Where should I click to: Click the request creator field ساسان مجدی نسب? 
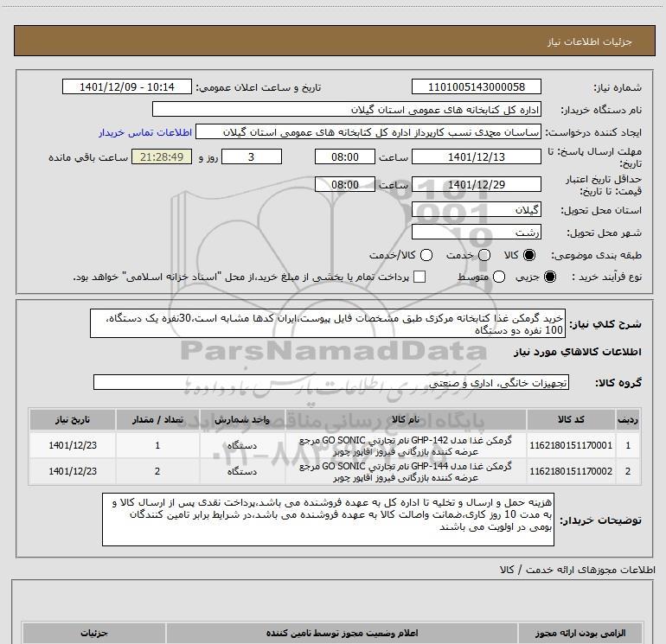point(368,132)
